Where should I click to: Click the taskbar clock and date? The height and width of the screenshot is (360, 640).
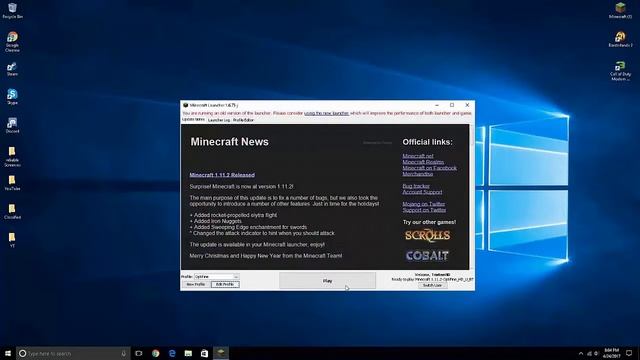[x=611, y=353]
